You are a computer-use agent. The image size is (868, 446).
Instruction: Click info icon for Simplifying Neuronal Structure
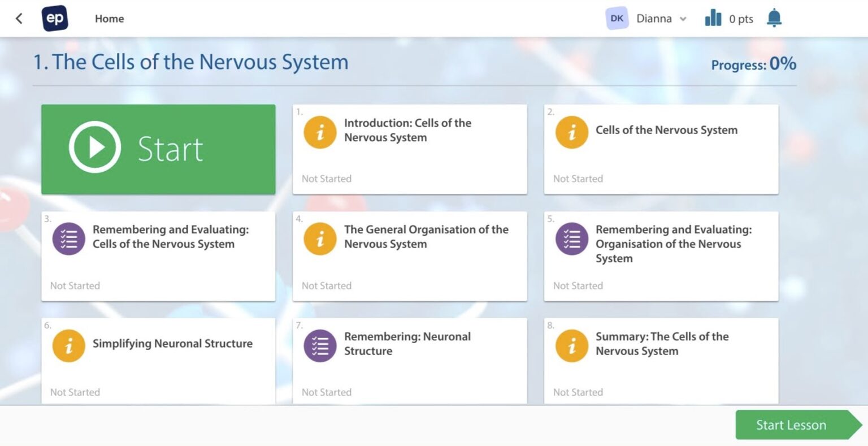[68, 346]
